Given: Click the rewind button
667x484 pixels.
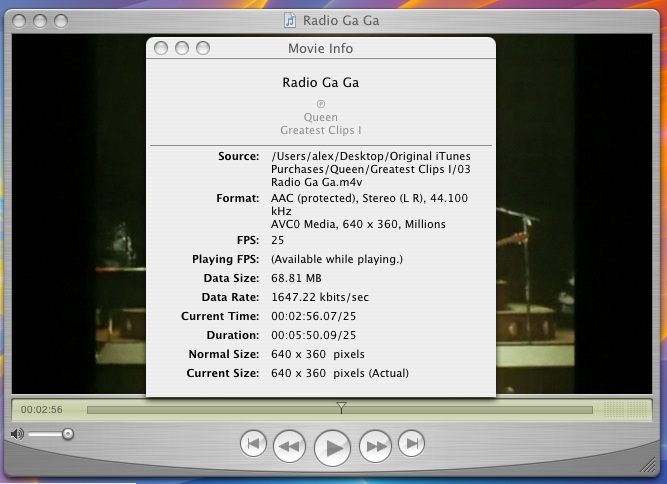Looking at the screenshot, I should pos(289,446).
